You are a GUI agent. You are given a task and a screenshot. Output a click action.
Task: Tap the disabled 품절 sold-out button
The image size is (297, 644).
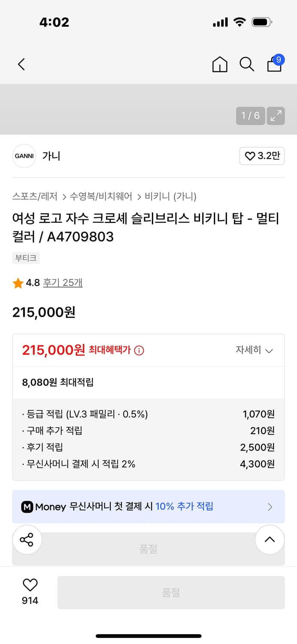tap(171, 592)
